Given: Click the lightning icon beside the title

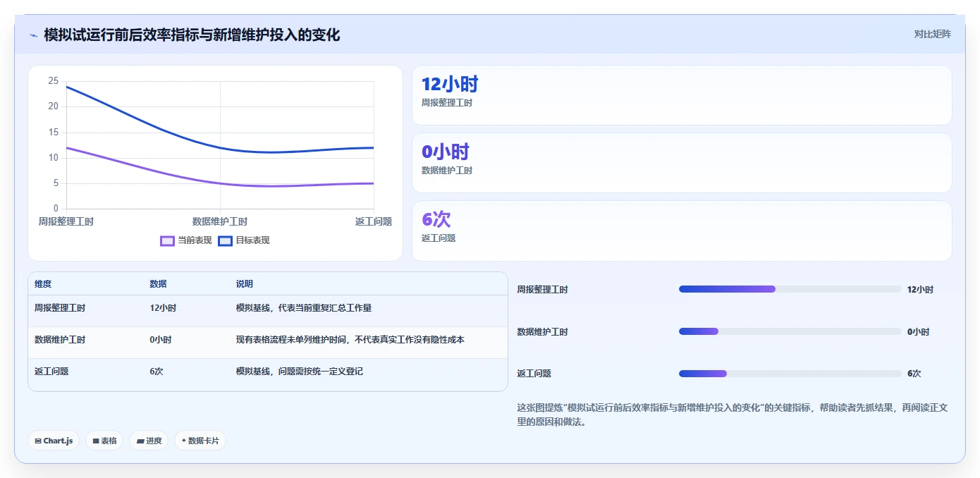Looking at the screenshot, I should [33, 35].
